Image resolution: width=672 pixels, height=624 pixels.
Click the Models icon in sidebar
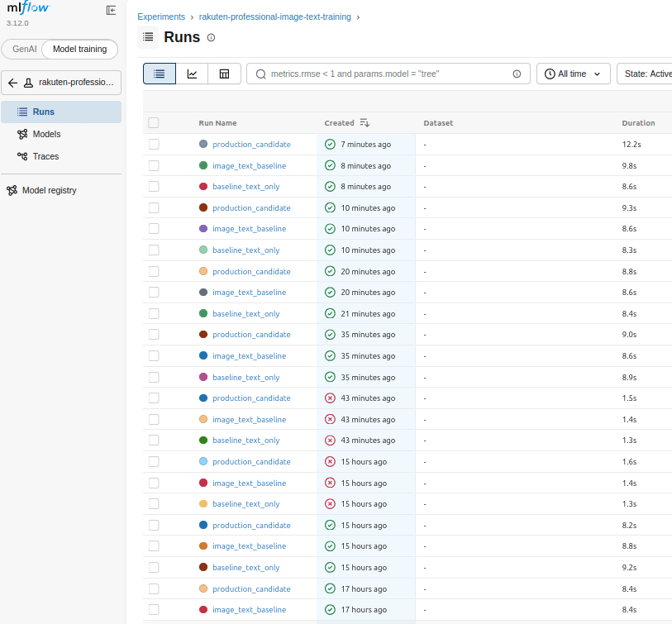22,134
